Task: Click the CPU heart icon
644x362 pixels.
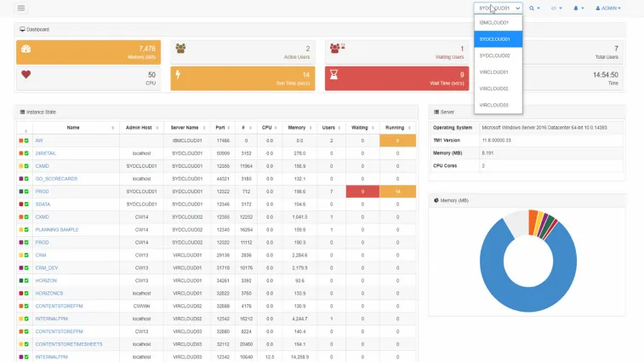Action: click(26, 74)
